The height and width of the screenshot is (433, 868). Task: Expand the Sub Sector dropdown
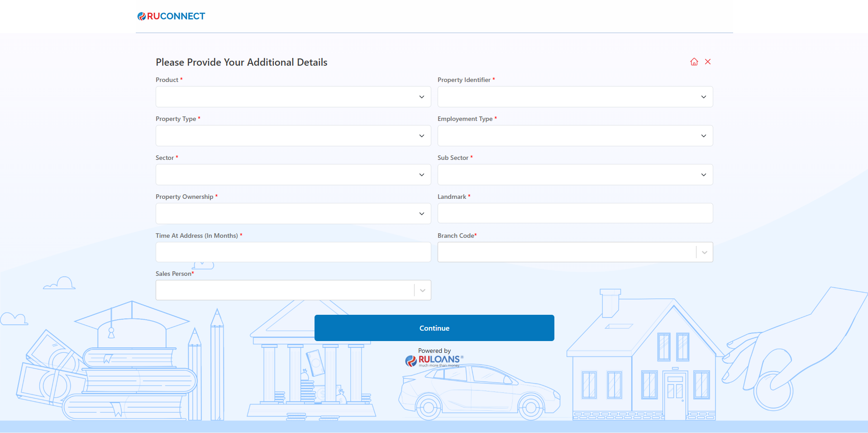[575, 175]
